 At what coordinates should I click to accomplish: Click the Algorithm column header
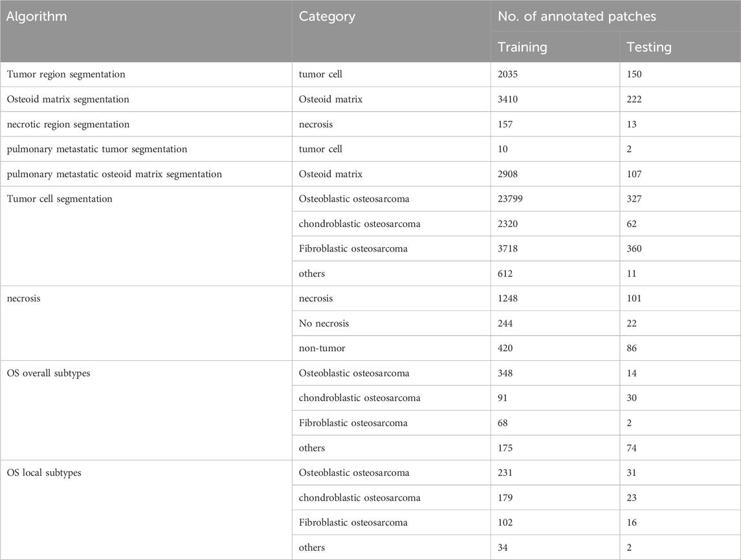[x=37, y=17]
